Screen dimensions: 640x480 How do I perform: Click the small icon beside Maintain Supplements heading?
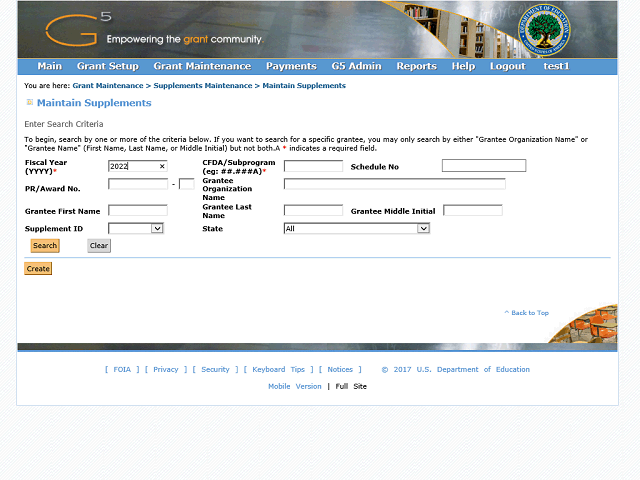pos(29,102)
